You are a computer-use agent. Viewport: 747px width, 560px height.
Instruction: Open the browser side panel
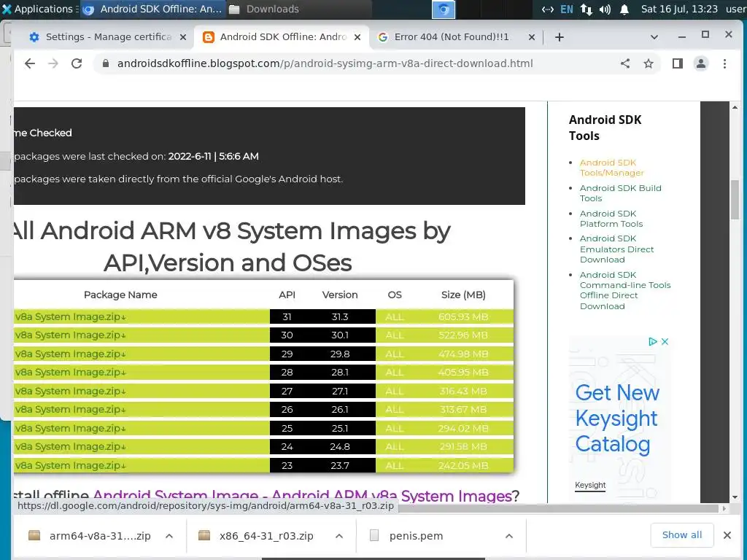click(678, 63)
